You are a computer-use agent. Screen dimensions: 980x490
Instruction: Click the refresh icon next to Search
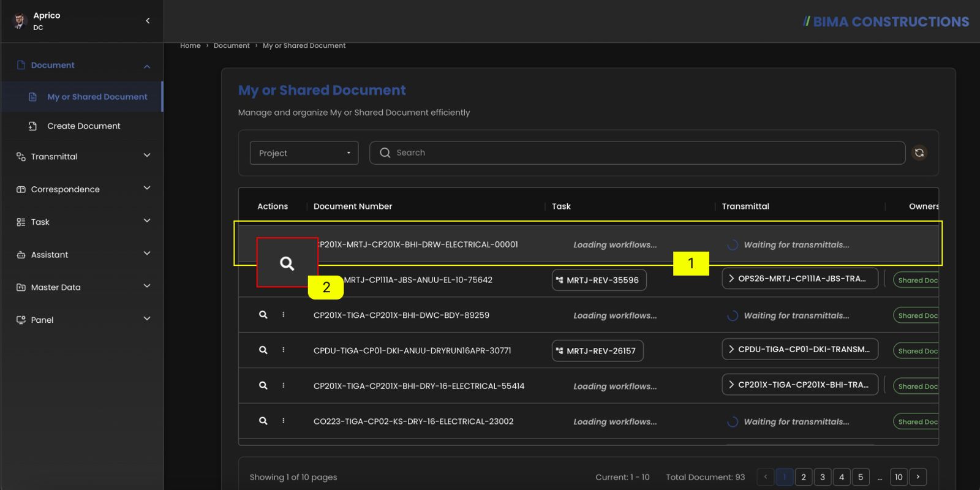[919, 153]
